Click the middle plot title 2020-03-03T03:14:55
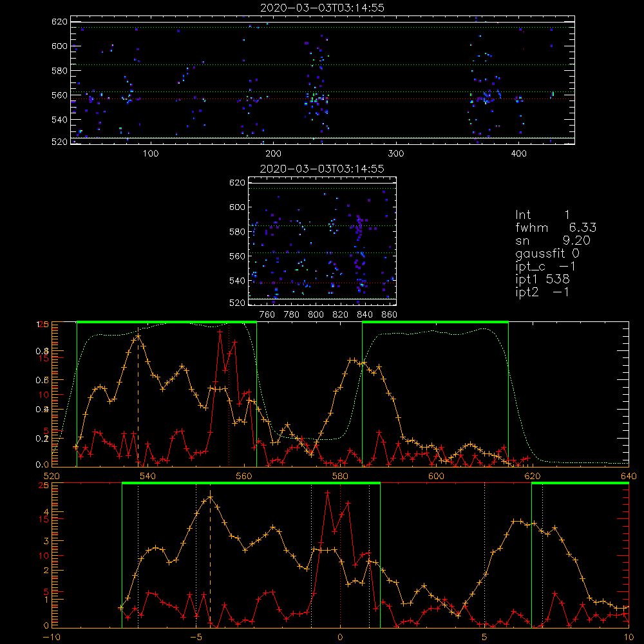The image size is (644, 644). [x=322, y=169]
